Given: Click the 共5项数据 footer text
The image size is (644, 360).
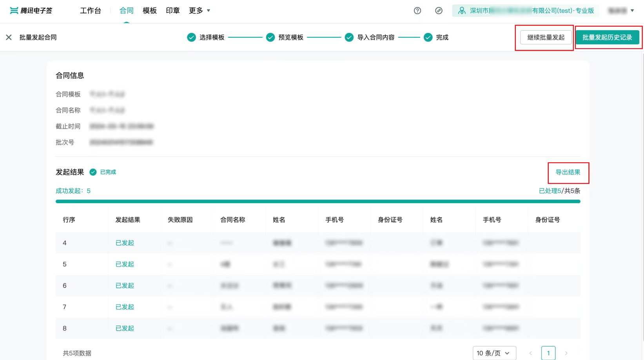Looking at the screenshot, I should coord(77,353).
